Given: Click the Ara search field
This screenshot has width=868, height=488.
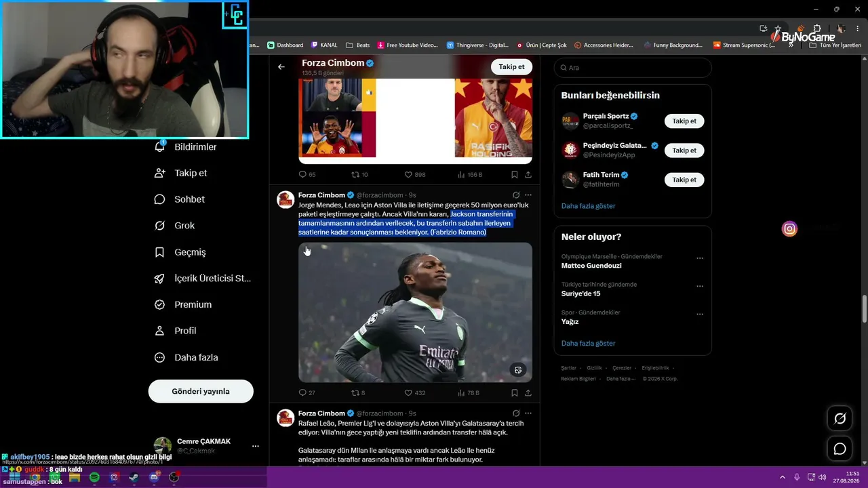Looking at the screenshot, I should tap(633, 68).
